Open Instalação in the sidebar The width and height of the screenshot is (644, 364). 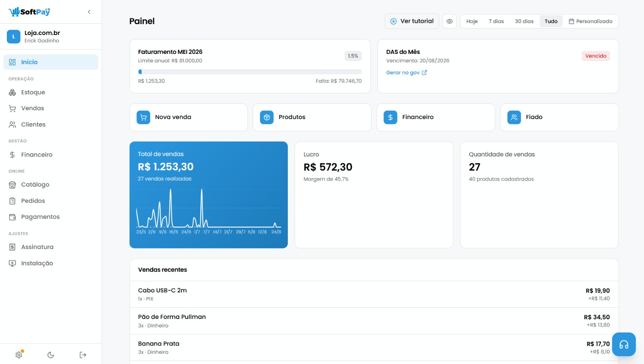51,263
